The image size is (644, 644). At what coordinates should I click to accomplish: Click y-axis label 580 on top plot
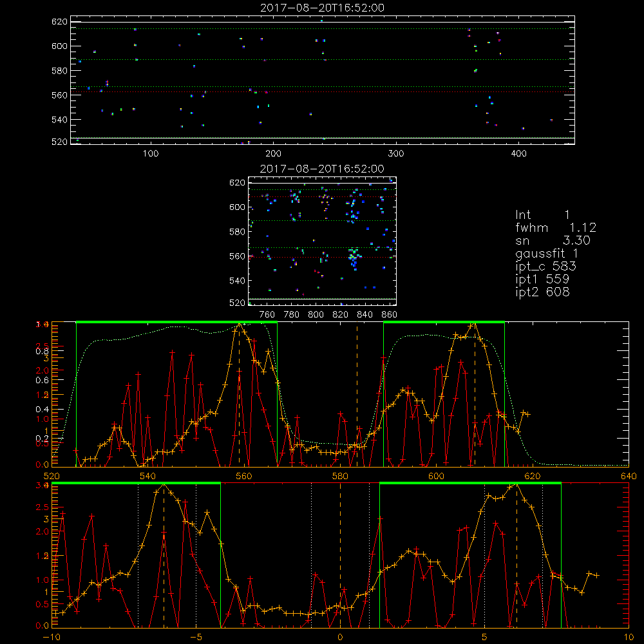pos(59,71)
